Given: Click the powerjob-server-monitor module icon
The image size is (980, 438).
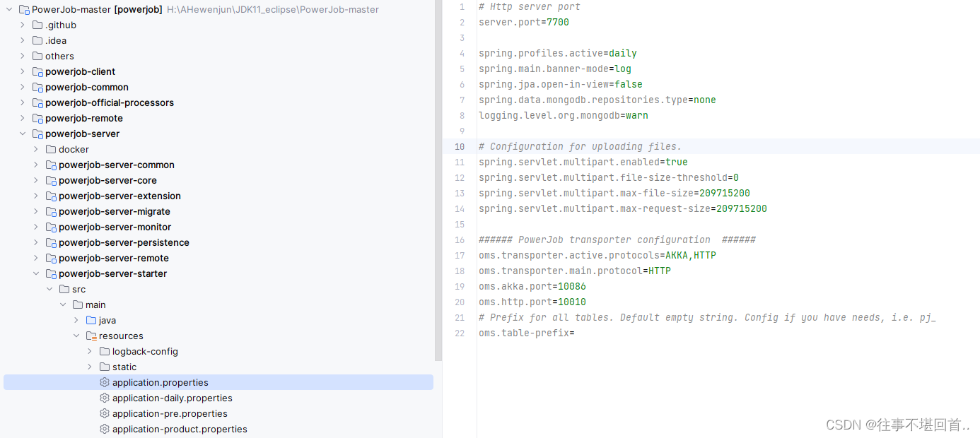Looking at the screenshot, I should (x=51, y=227).
